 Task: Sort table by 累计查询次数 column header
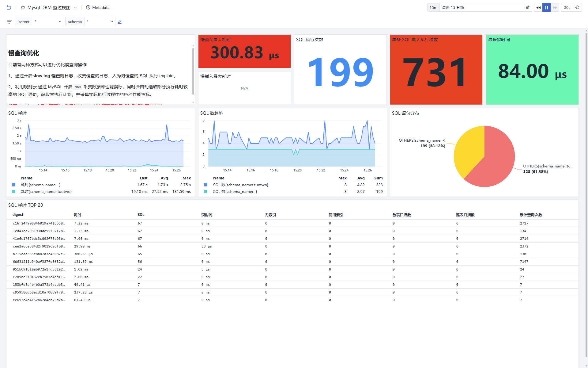coord(531,215)
